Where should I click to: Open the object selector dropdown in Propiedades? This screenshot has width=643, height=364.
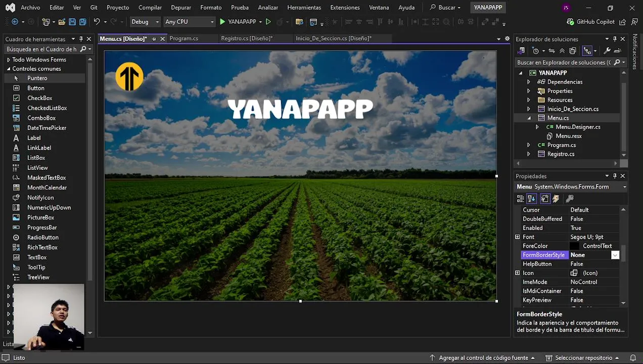[624, 187]
